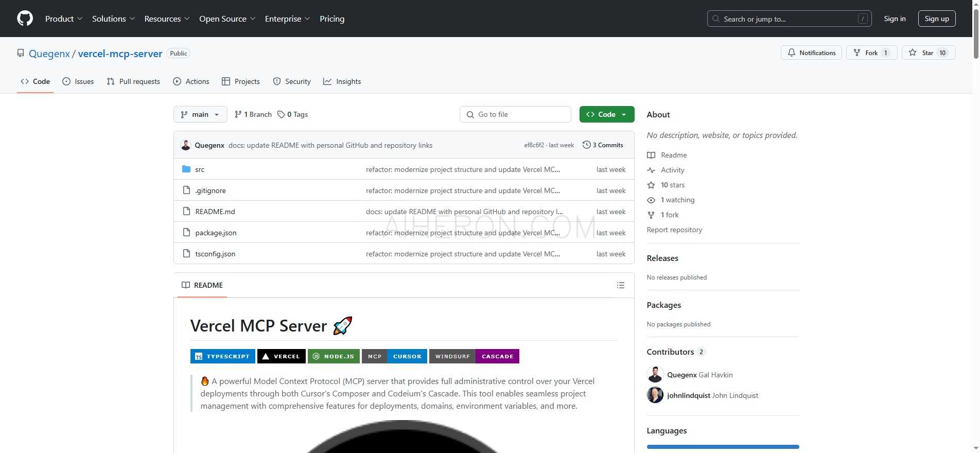Click Report repository link

pyautogui.click(x=674, y=230)
